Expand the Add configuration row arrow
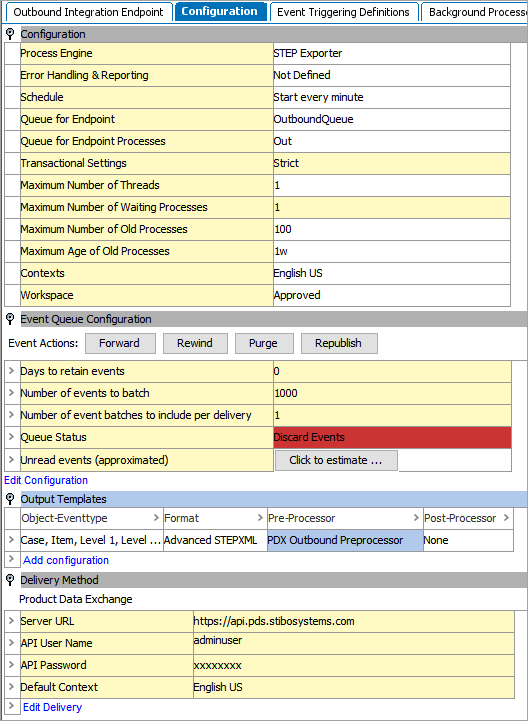This screenshot has height=721, width=528. click(11, 560)
